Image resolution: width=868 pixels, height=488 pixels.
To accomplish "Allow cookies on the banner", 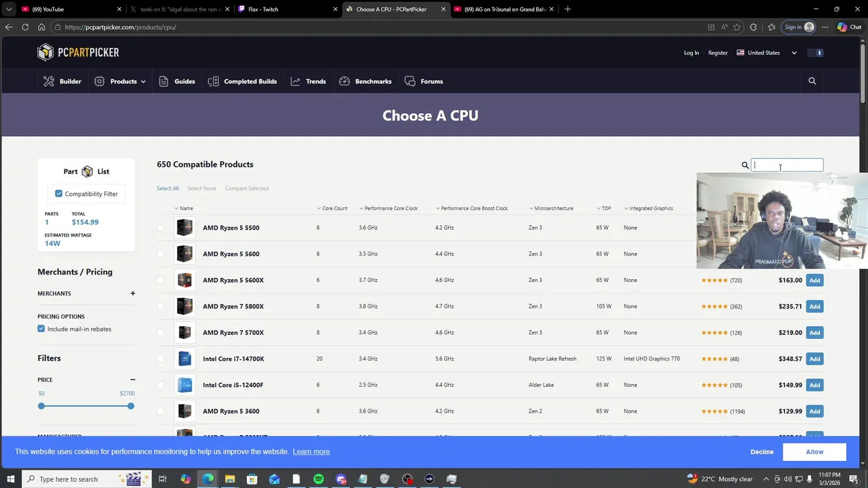I will (x=814, y=451).
